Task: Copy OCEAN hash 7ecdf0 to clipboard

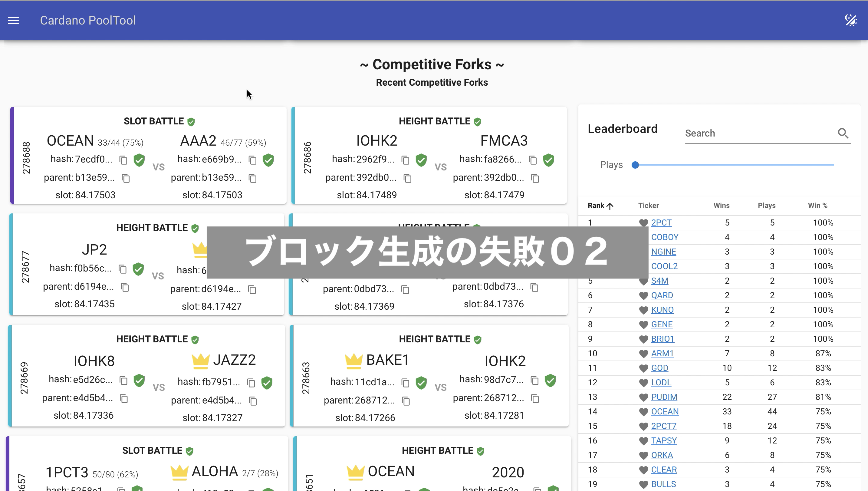Action: (x=123, y=160)
